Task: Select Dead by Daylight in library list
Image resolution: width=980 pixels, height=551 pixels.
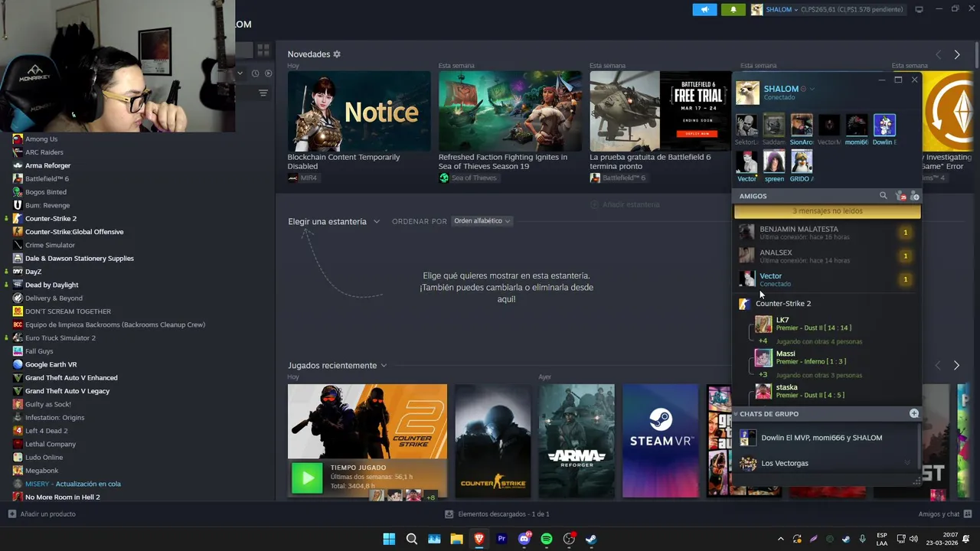Action: [x=51, y=285]
